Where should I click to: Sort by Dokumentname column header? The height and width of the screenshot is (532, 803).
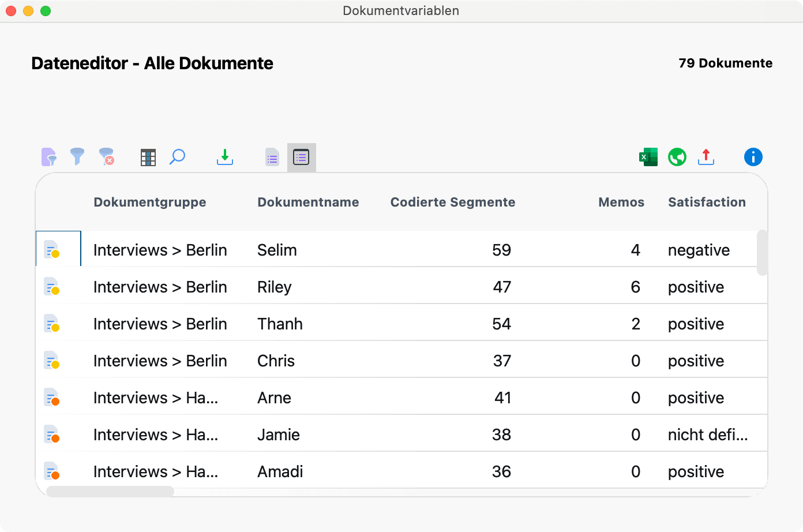(308, 202)
